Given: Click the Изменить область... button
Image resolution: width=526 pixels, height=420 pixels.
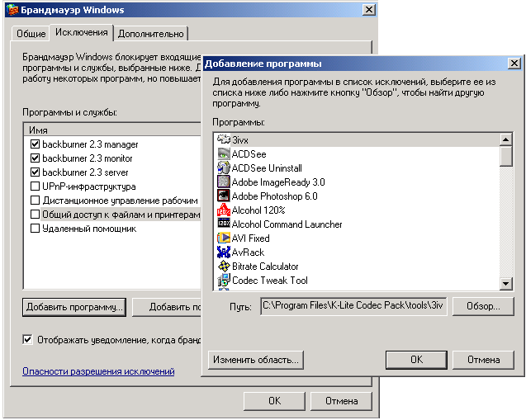Looking at the screenshot, I should (256, 360).
